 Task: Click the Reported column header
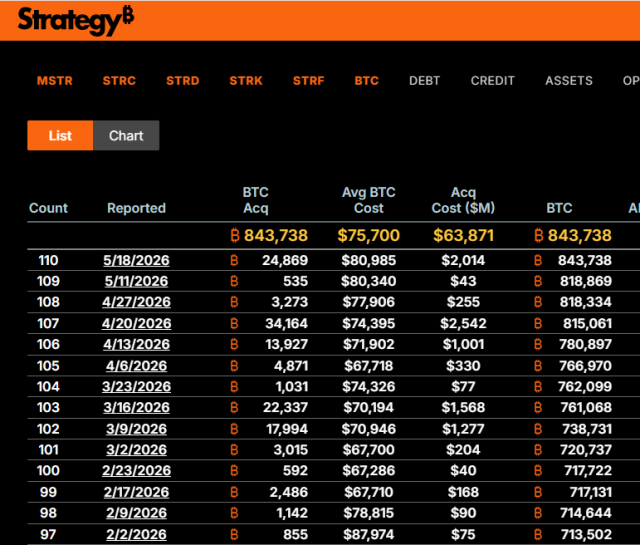coord(136,208)
